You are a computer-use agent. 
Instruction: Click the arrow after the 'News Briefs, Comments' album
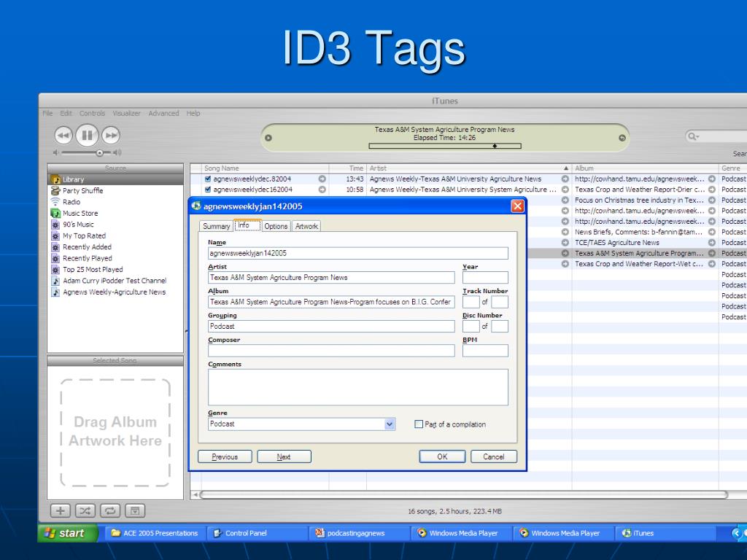712,232
